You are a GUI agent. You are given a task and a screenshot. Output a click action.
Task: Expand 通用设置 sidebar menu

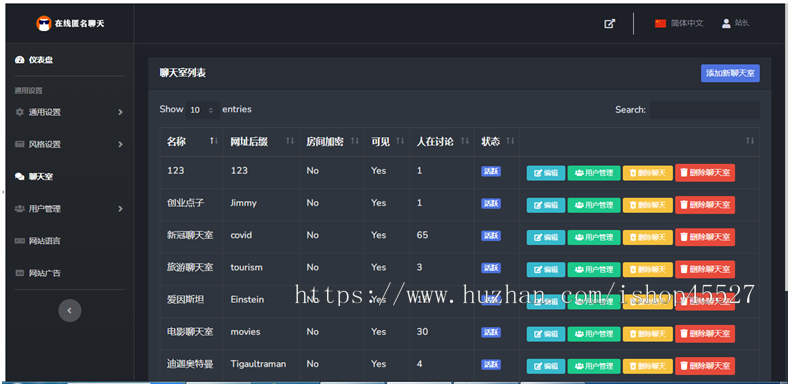coord(69,112)
